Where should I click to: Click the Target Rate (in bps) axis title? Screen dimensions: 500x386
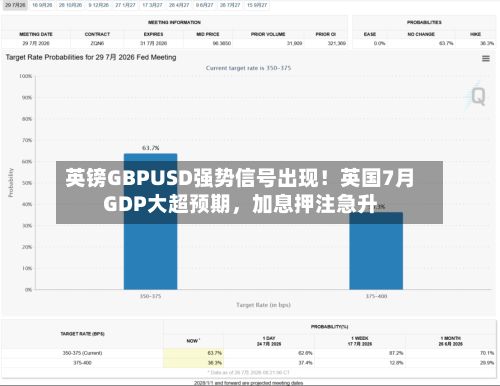[x=263, y=305]
